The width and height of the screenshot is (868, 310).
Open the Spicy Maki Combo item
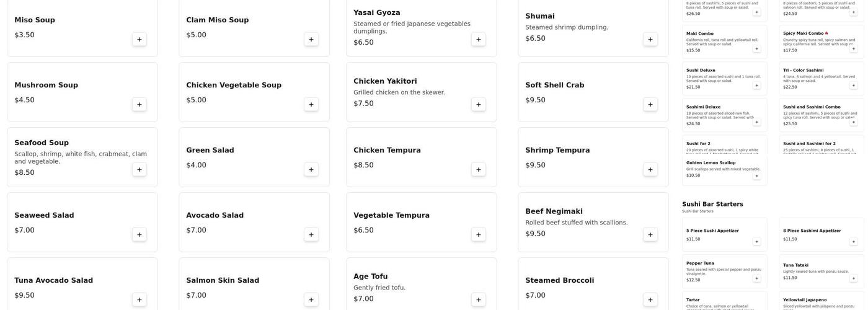pos(821,42)
